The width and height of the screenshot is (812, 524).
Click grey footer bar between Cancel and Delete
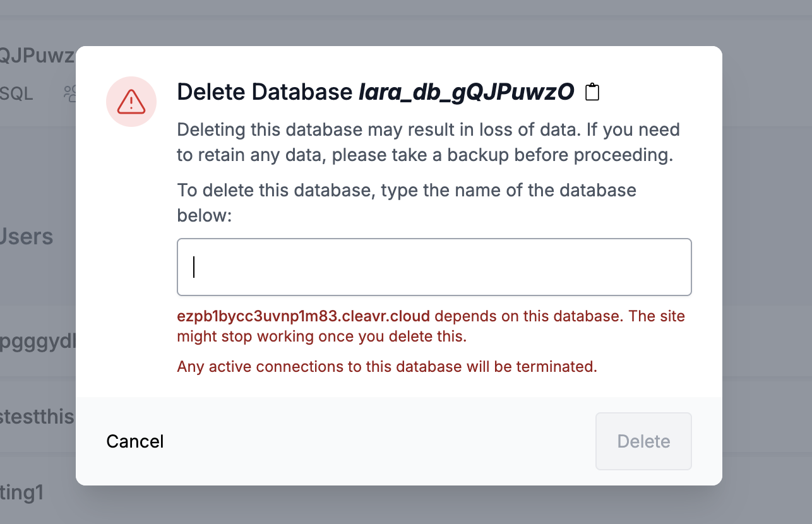click(379, 441)
